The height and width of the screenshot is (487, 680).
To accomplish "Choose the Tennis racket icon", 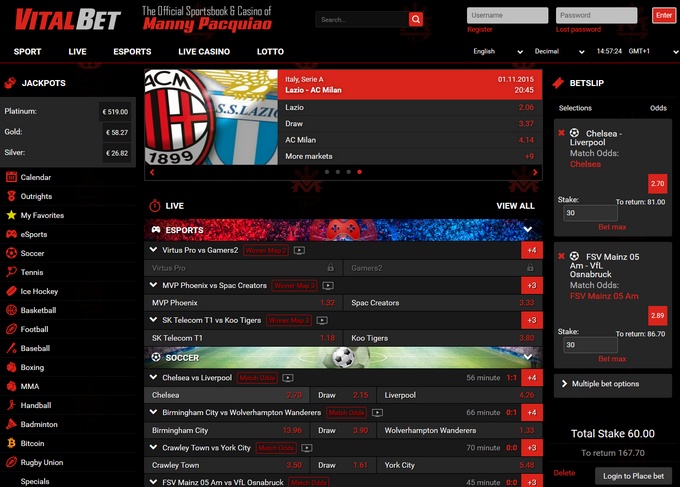I will pyautogui.click(x=11, y=272).
